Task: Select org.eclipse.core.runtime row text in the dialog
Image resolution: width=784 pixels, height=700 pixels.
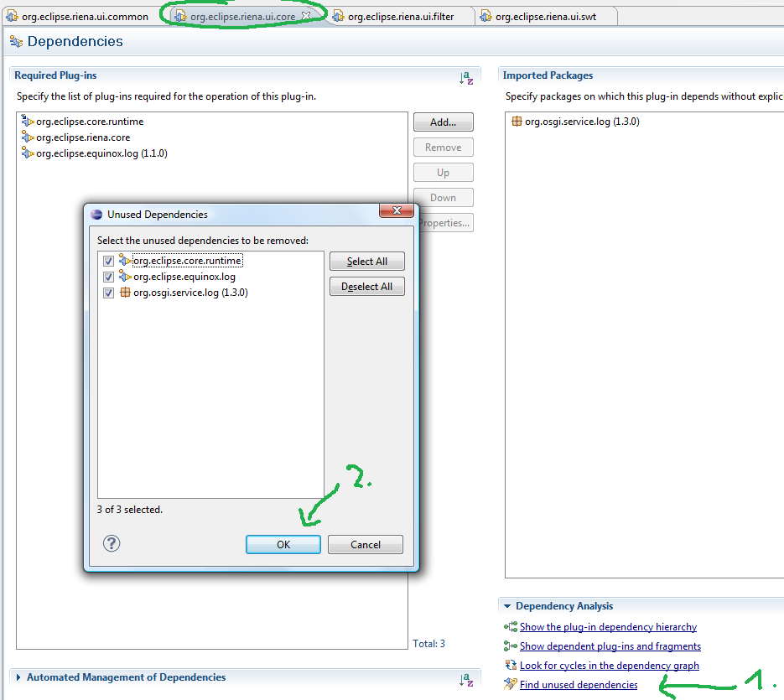Action: tap(188, 261)
